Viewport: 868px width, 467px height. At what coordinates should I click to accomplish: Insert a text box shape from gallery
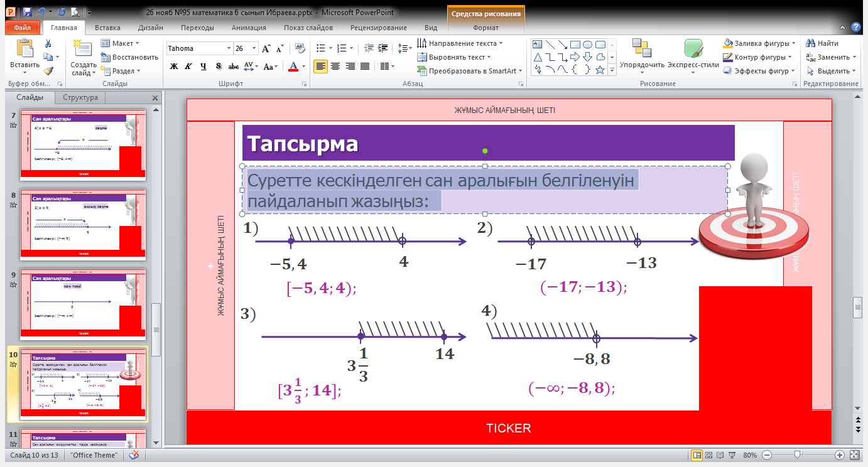(x=537, y=45)
